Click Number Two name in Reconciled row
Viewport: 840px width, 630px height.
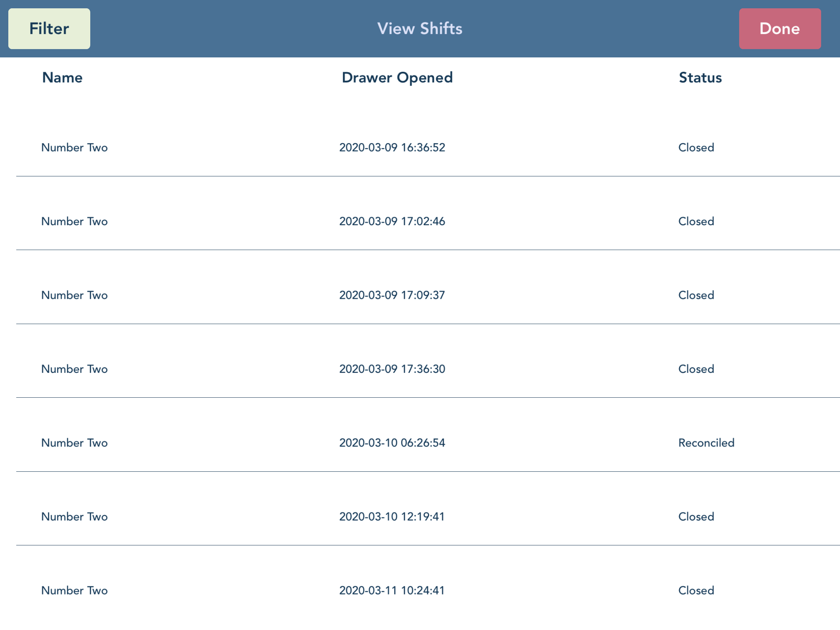(x=74, y=443)
